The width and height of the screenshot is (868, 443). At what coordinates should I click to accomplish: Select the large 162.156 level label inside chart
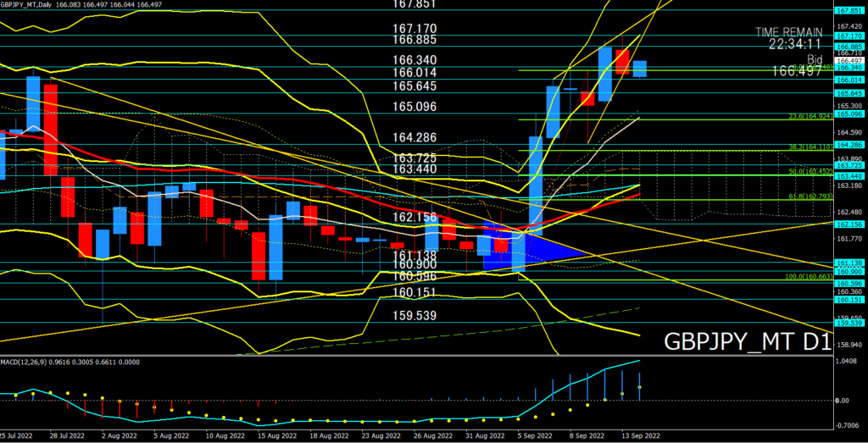click(415, 218)
